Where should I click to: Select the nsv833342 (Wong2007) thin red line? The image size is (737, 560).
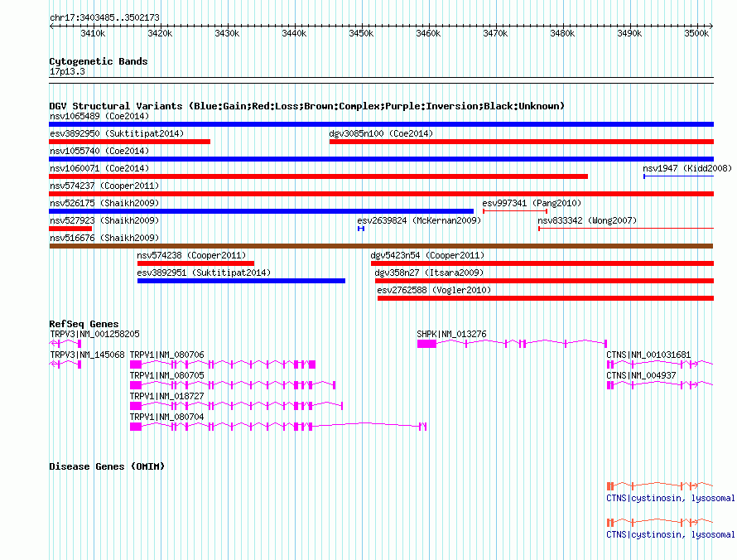(x=626, y=229)
